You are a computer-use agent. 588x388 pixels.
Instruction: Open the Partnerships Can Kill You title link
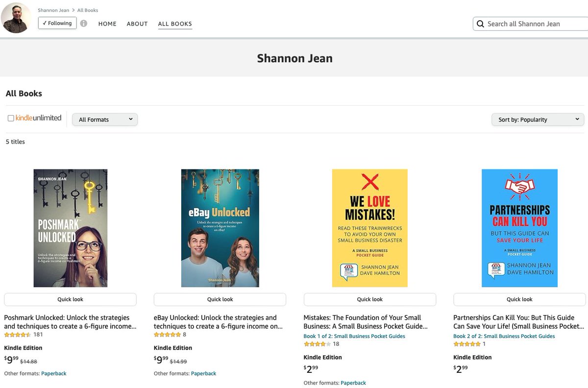(518, 322)
